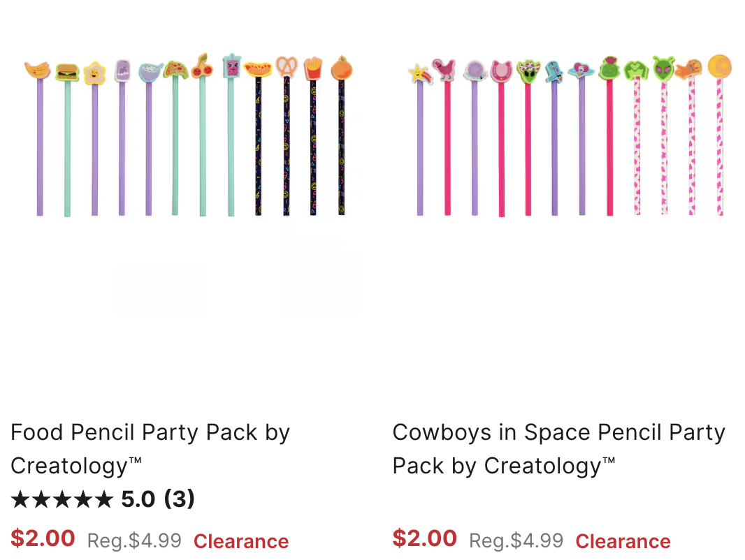Image resolution: width=745 pixels, height=560 pixels.
Task: Click the Clearance label for Food Pencil pack
Action: point(241,541)
